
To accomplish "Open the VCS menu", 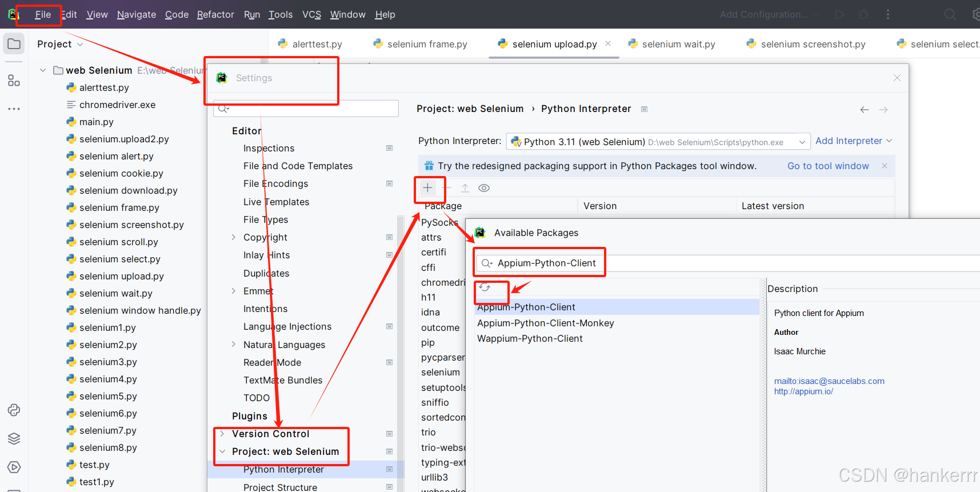I will click(x=311, y=14).
